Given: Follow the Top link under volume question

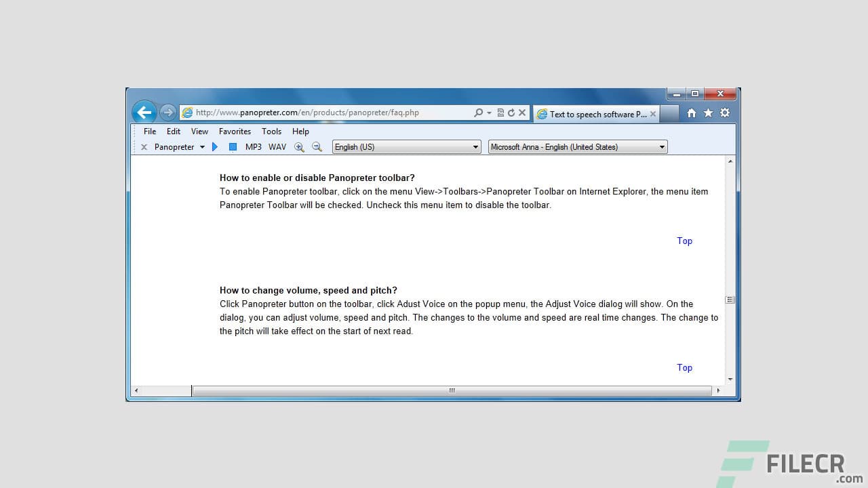Looking at the screenshot, I should coord(685,367).
